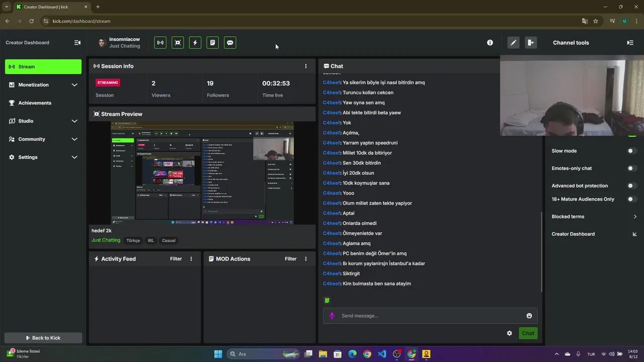644x362 pixels.
Task: Open the emoji picker in chat
Action: tap(529, 316)
